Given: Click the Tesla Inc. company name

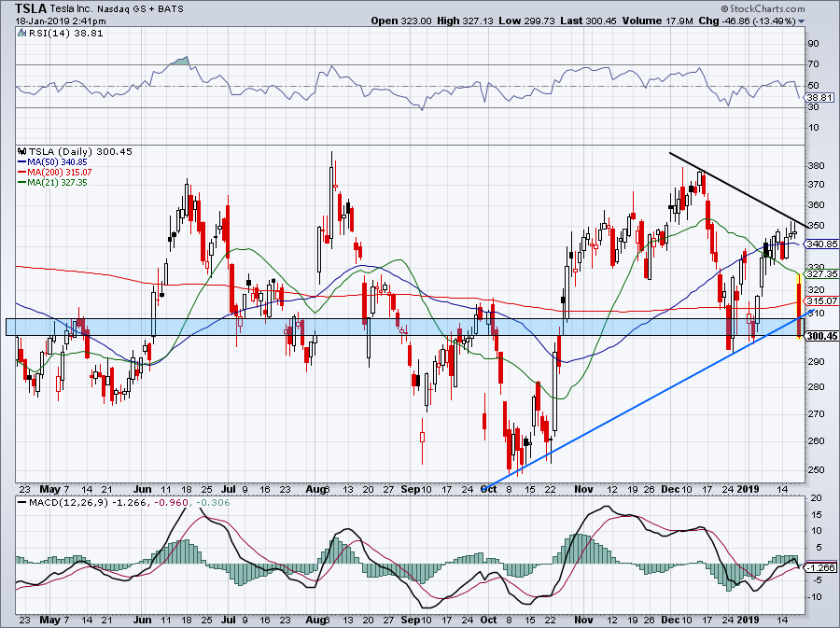Looking at the screenshot, I should (x=71, y=9).
